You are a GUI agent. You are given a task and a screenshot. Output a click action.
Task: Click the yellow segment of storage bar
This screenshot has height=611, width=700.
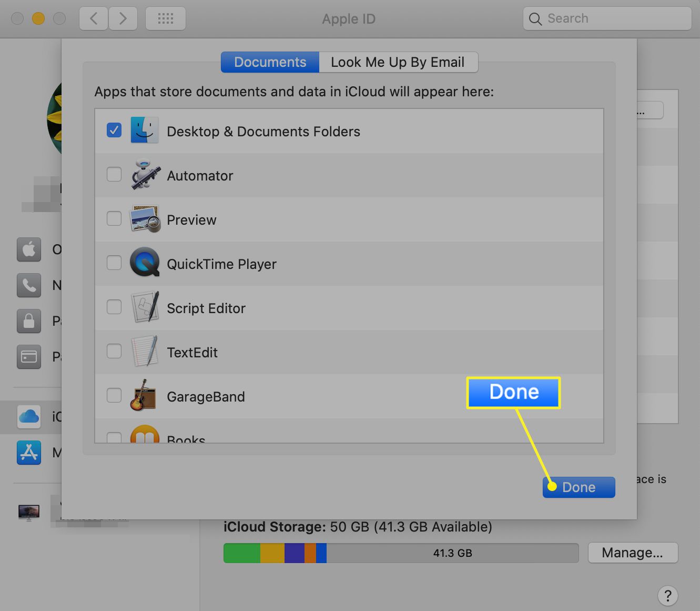pos(272,553)
